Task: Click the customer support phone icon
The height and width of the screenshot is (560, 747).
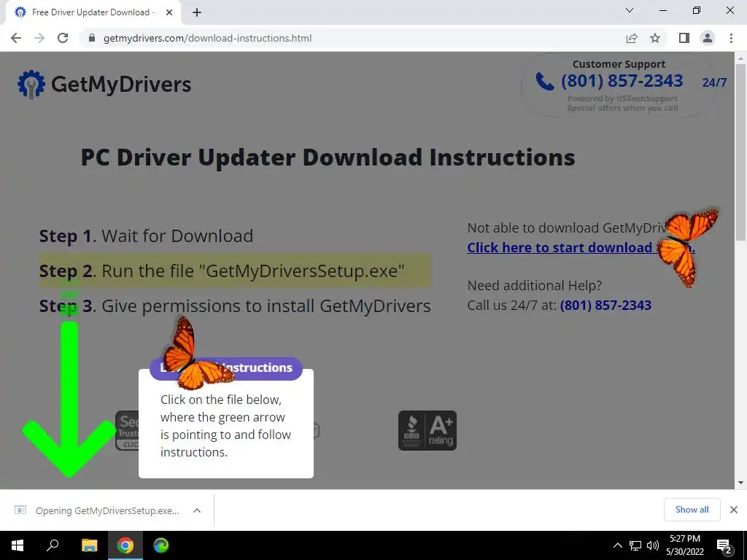Action: click(x=544, y=82)
